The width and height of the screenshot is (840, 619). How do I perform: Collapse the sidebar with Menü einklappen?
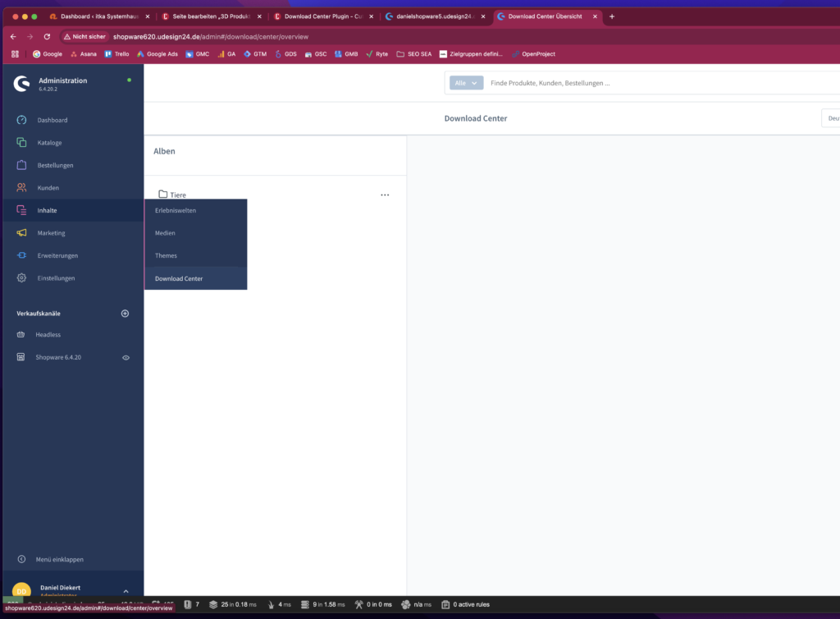pos(59,559)
